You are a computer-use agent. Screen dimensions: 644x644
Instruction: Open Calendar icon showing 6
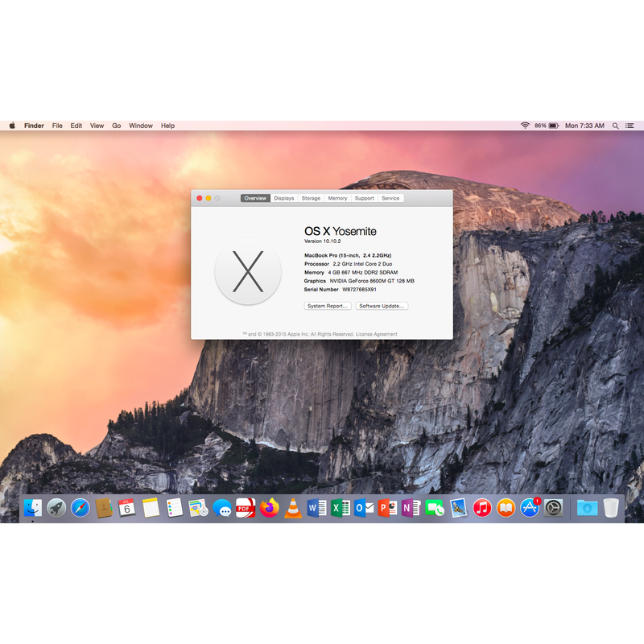point(127,508)
